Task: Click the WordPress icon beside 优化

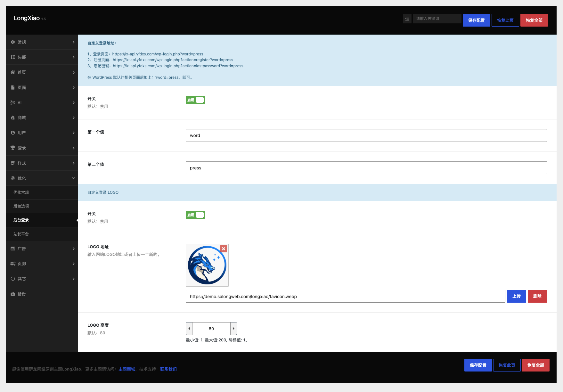Action: coord(13,178)
